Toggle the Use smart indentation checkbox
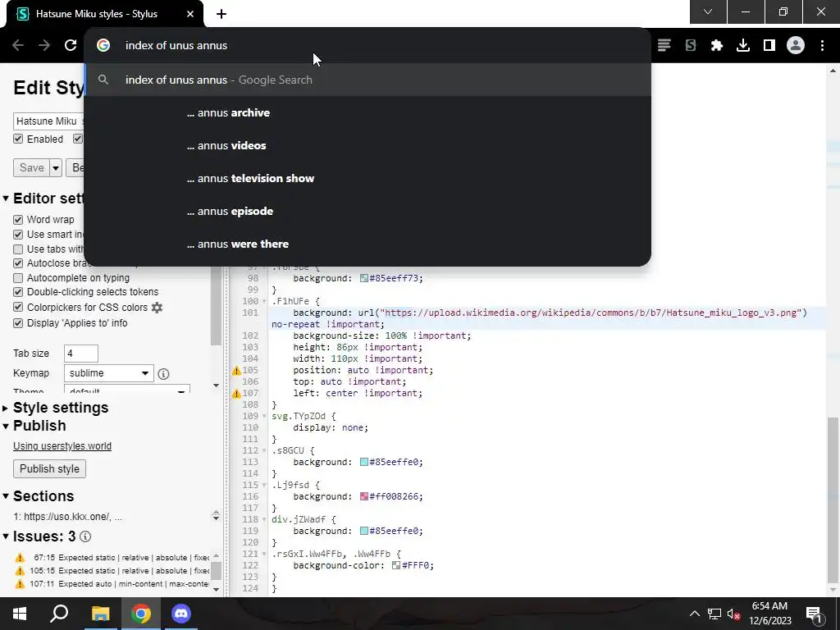The width and height of the screenshot is (840, 630). point(18,235)
